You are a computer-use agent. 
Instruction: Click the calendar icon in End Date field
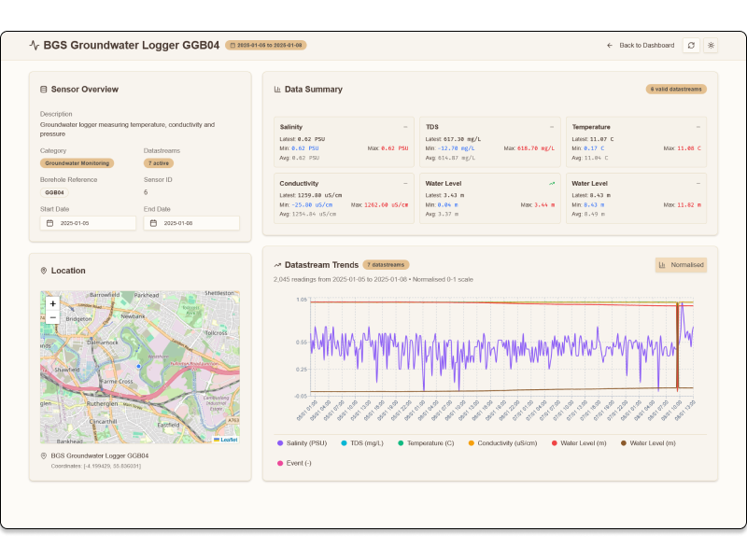pyautogui.click(x=153, y=223)
